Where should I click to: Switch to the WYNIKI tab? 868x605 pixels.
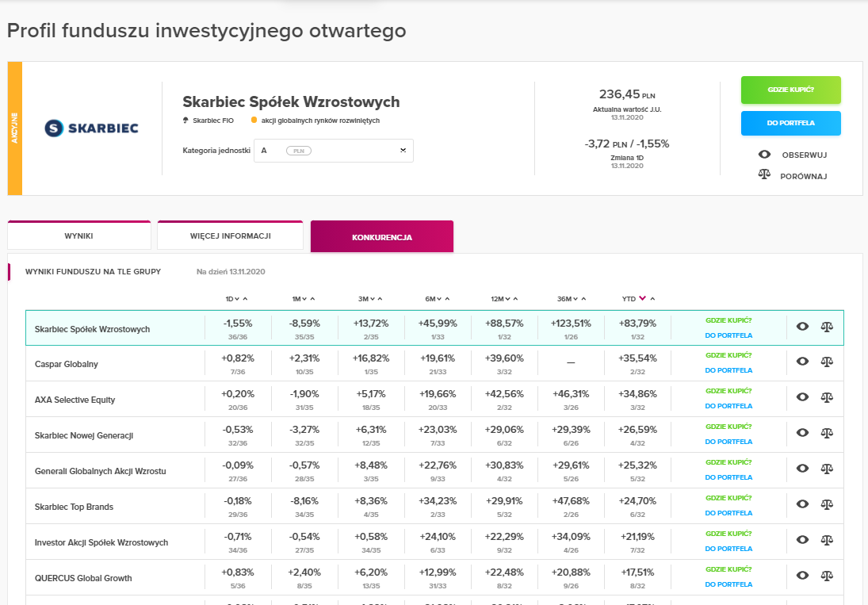click(x=79, y=235)
